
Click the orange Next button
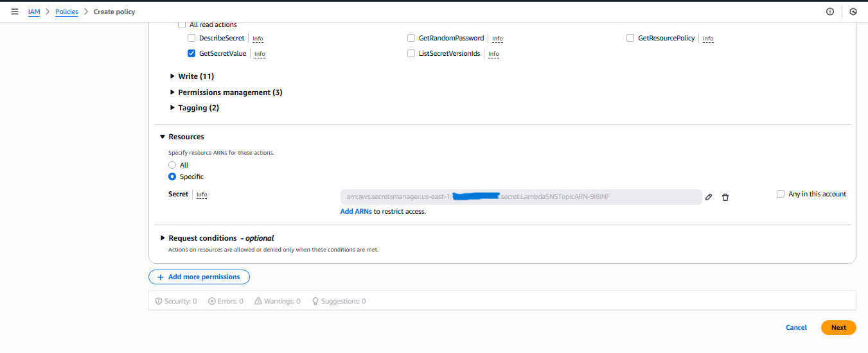coord(838,327)
